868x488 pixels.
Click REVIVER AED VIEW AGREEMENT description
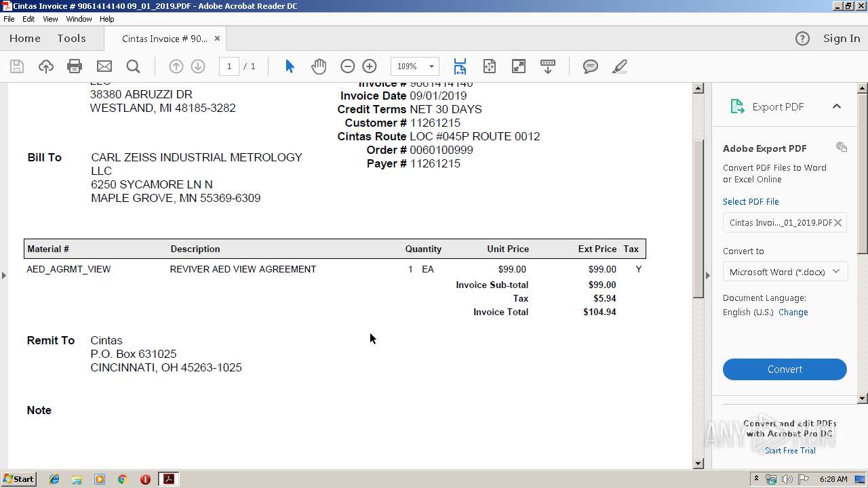click(x=243, y=269)
